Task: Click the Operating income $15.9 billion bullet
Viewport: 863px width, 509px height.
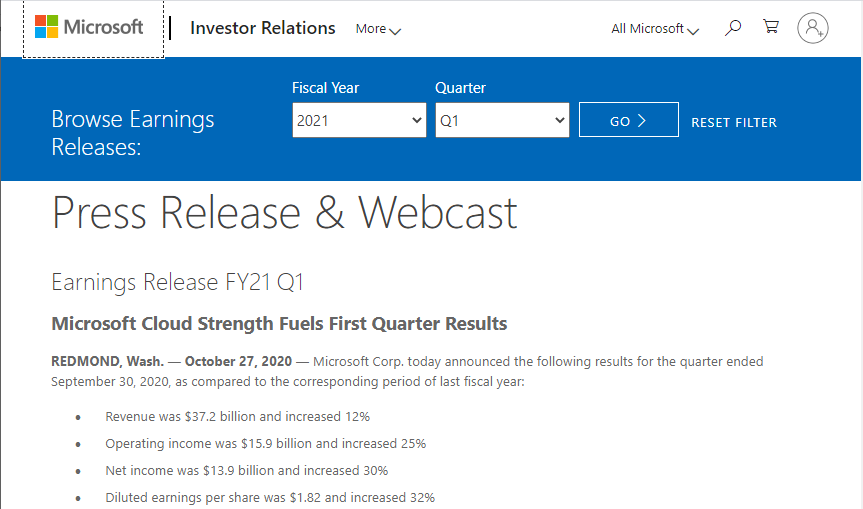Action: click(265, 443)
